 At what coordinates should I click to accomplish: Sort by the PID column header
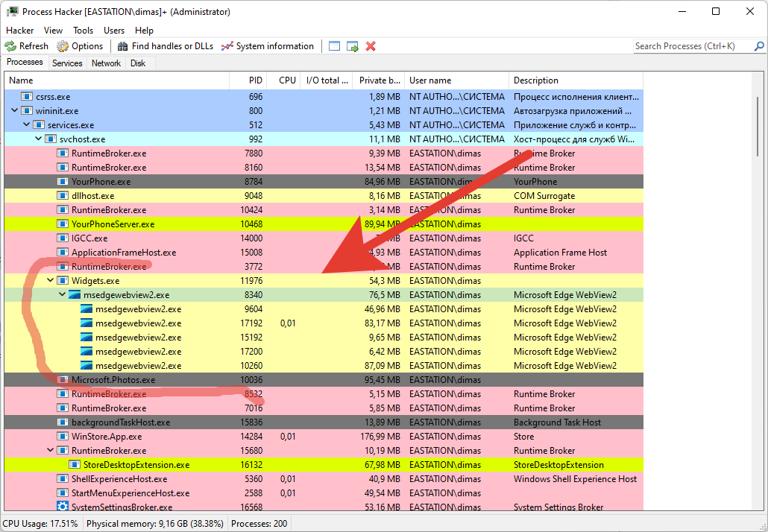(x=248, y=80)
